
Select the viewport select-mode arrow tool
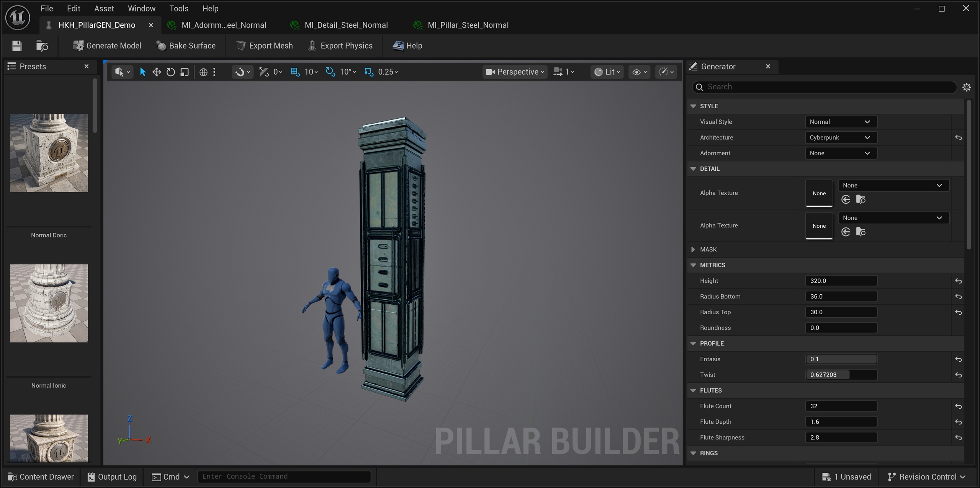click(x=143, y=72)
